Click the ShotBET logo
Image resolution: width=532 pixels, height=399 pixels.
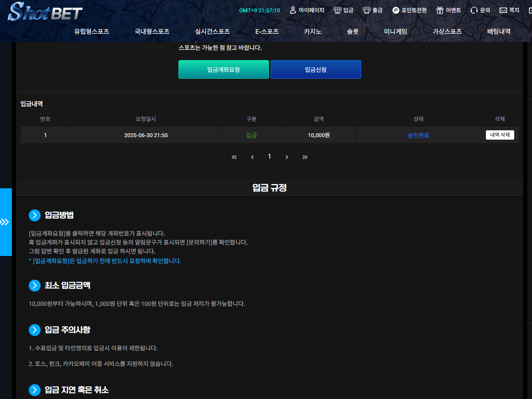(x=45, y=12)
